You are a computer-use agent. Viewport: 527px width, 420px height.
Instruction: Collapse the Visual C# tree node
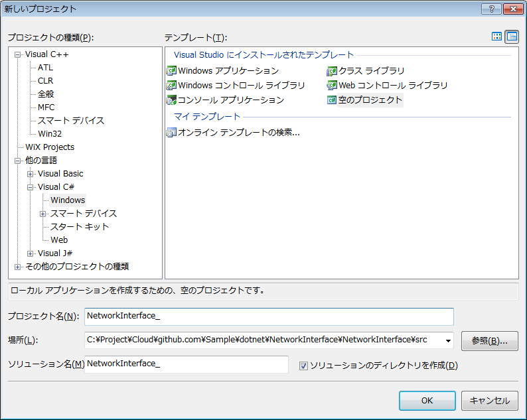point(31,188)
